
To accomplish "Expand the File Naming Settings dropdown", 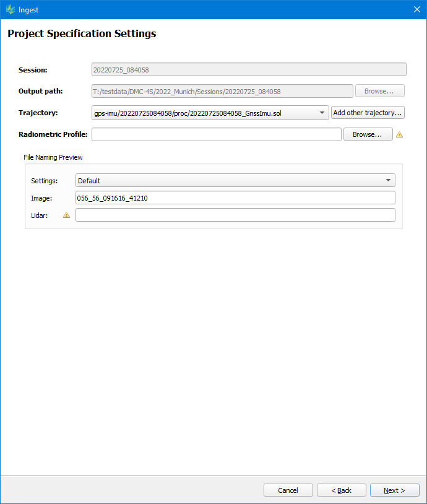I will pyautogui.click(x=387, y=181).
